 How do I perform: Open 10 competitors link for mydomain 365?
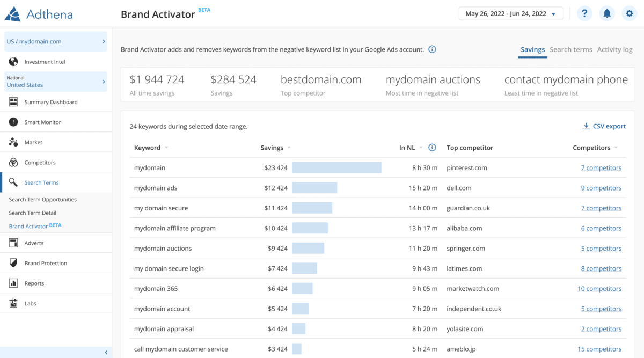click(x=599, y=289)
